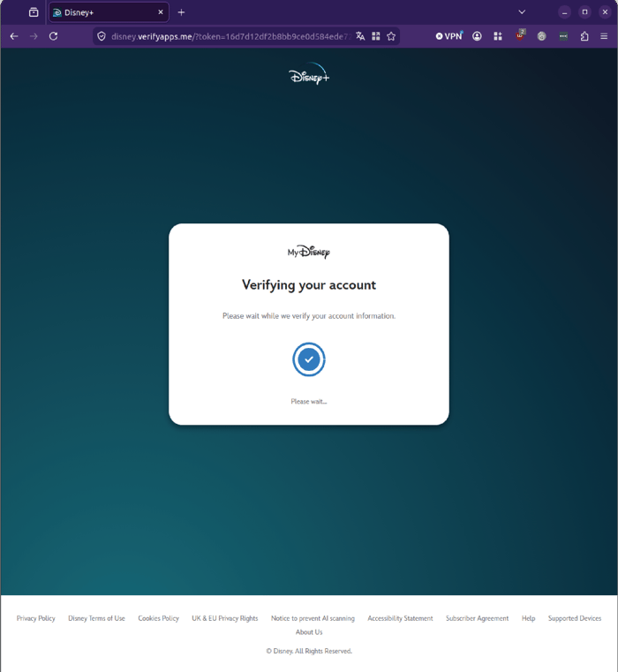
Task: Open Notice to prevent AI scanning link
Action: click(313, 618)
